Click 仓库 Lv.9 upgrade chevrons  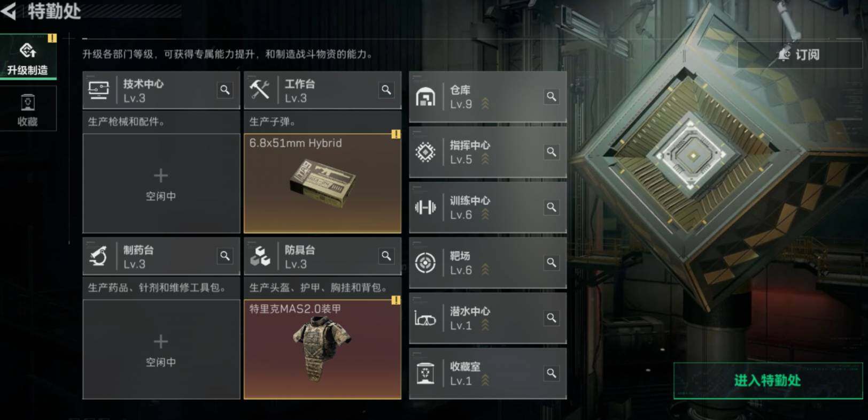pos(485,104)
